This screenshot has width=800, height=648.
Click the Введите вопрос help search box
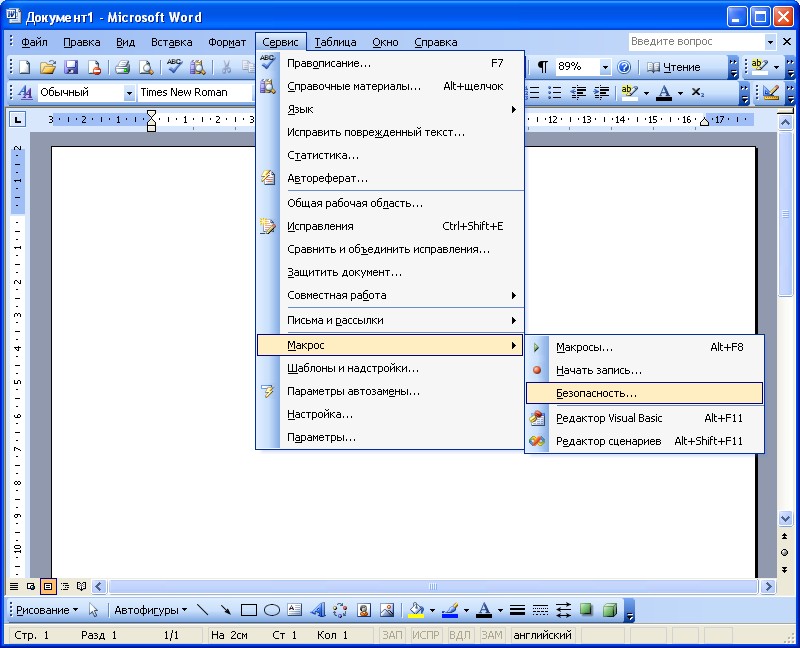point(697,42)
